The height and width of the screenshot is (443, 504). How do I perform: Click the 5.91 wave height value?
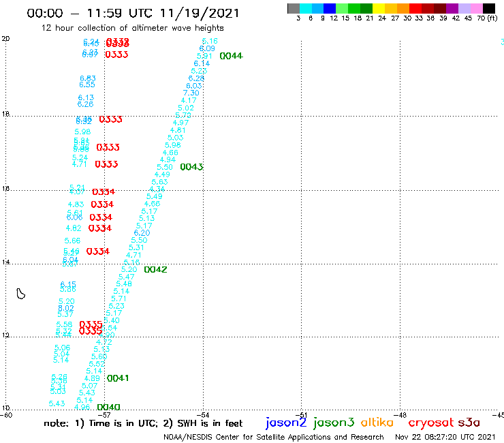coord(205,57)
